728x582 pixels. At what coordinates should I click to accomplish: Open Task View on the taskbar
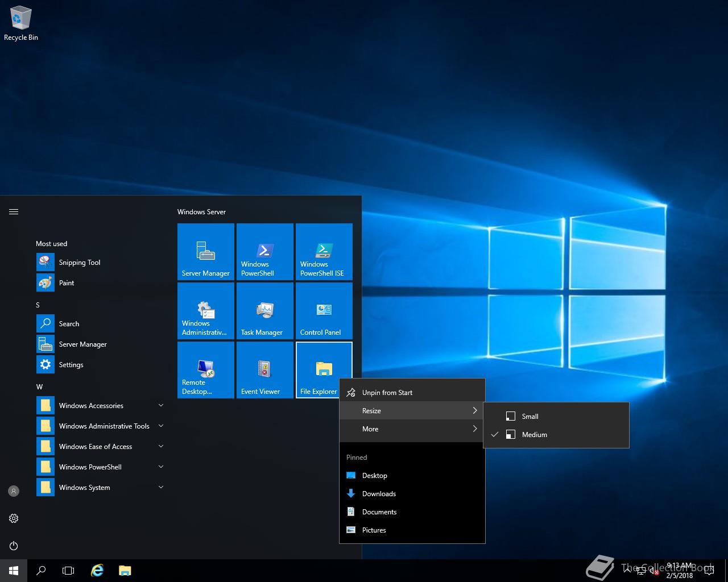68,571
